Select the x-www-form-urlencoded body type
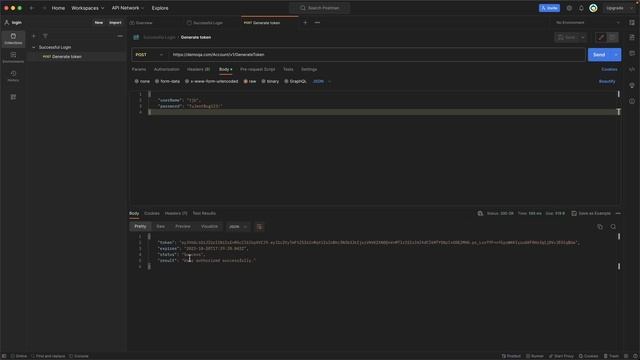 pyautogui.click(x=211, y=81)
